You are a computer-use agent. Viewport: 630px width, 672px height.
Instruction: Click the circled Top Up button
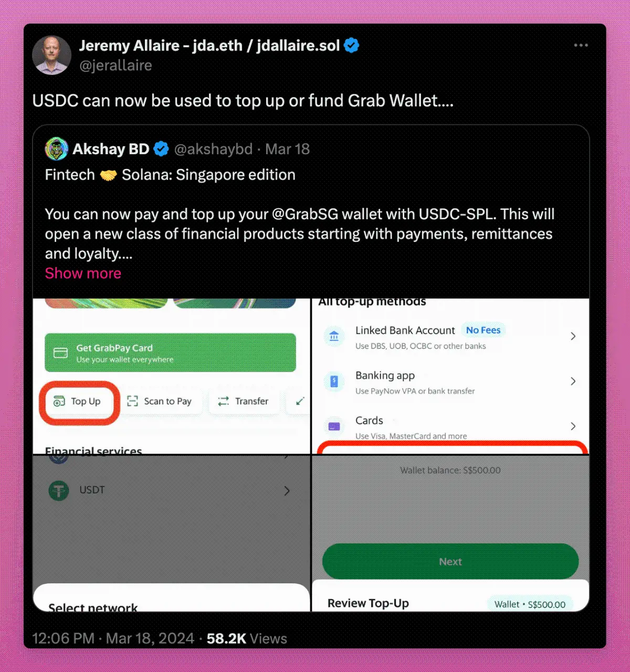point(79,401)
